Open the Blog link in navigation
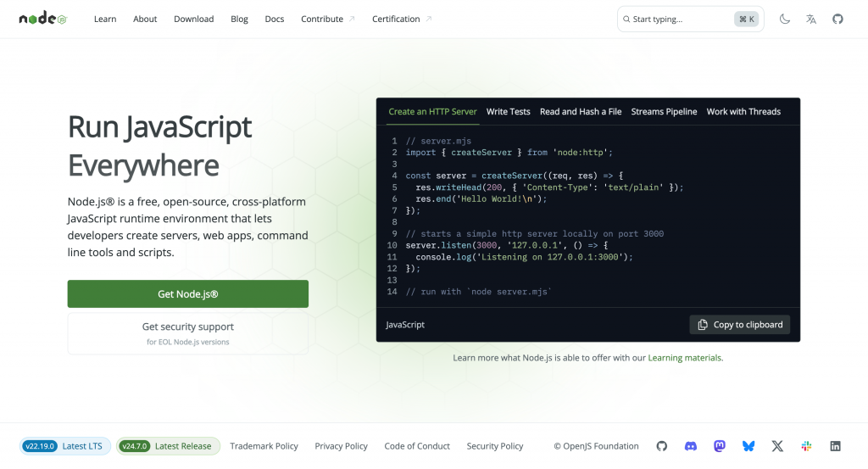868x469 pixels. [x=239, y=19]
